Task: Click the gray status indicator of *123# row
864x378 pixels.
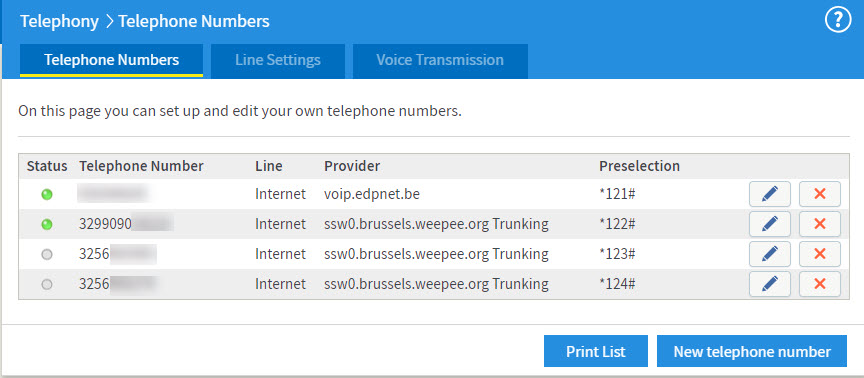Action: coord(47,254)
